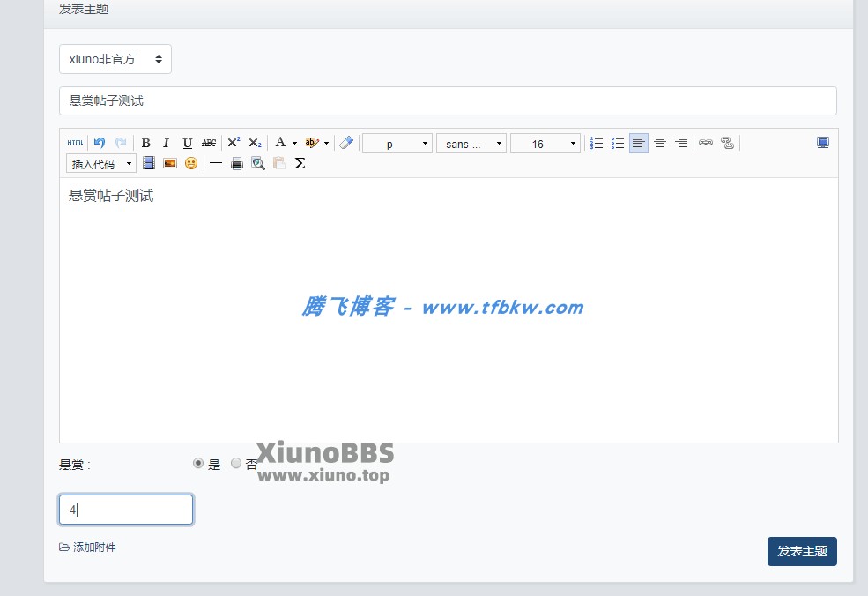Viewport: 868px width, 596px height.
Task: Undo the last edit
Action: [98, 142]
